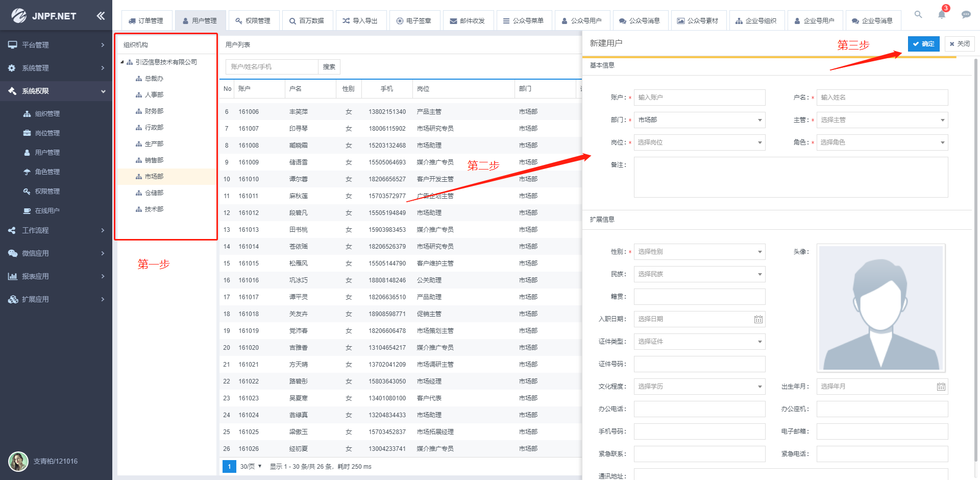Open the 选择主管 dropdown
This screenshot has height=480, width=980.
click(882, 120)
